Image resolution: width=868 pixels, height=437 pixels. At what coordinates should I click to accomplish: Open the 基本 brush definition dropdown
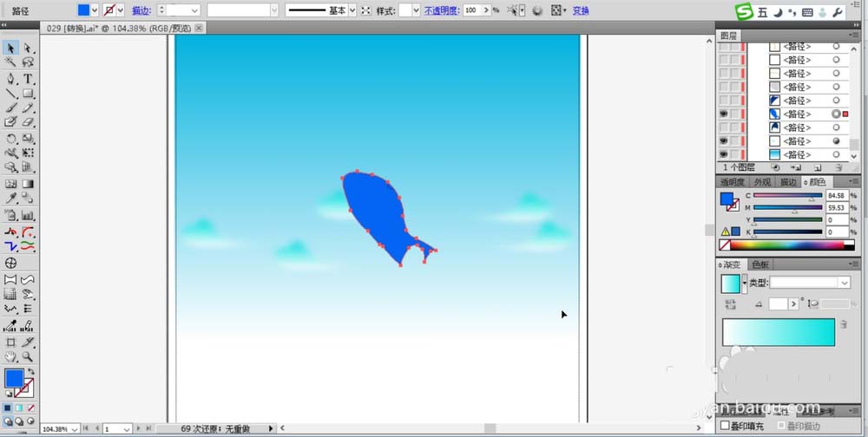(352, 10)
